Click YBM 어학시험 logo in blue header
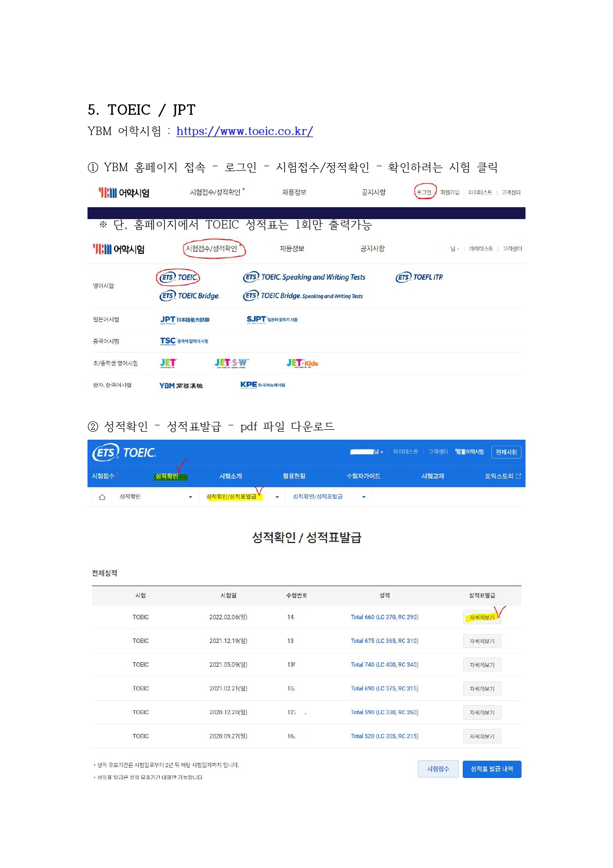Viewport: 613px width, 868px height. [470, 452]
